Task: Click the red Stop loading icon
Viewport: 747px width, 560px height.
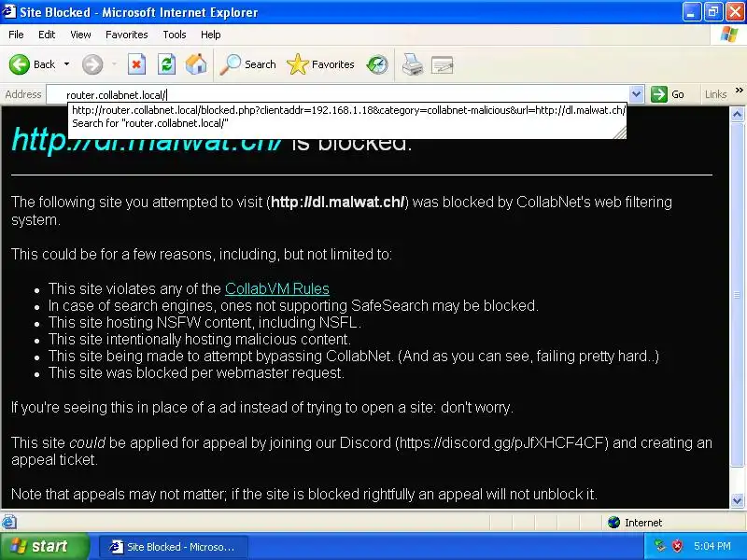Action: coord(136,64)
